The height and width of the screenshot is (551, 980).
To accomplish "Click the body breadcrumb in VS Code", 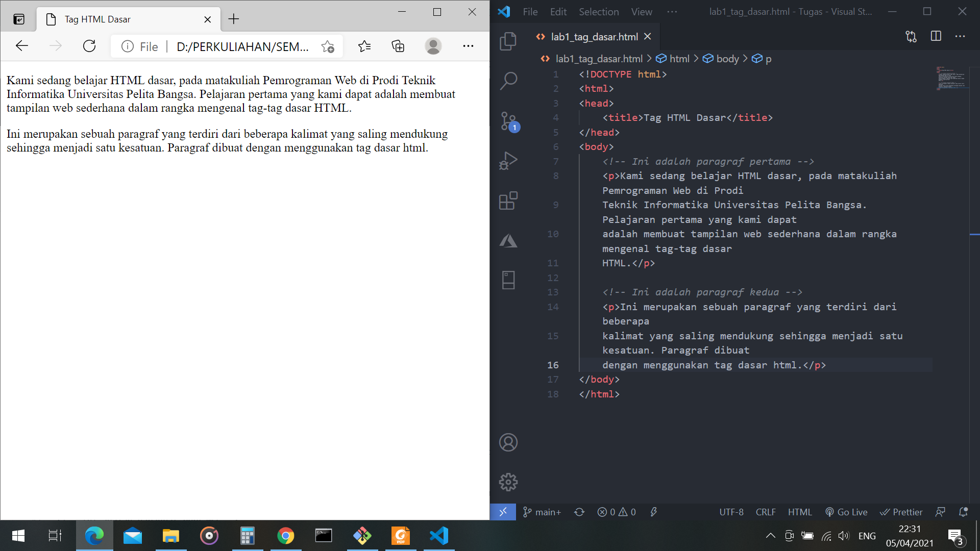I will click(x=728, y=59).
